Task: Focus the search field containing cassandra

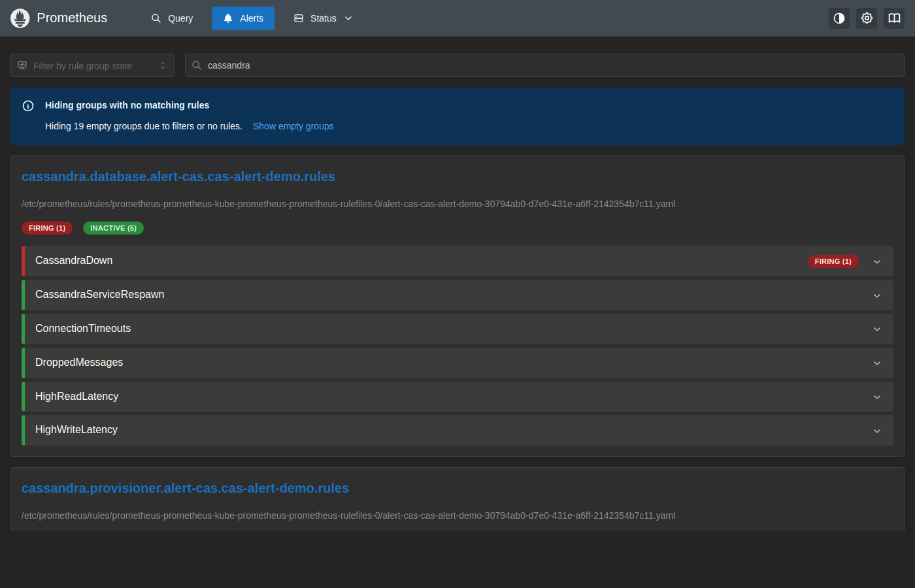Action: 544,65
